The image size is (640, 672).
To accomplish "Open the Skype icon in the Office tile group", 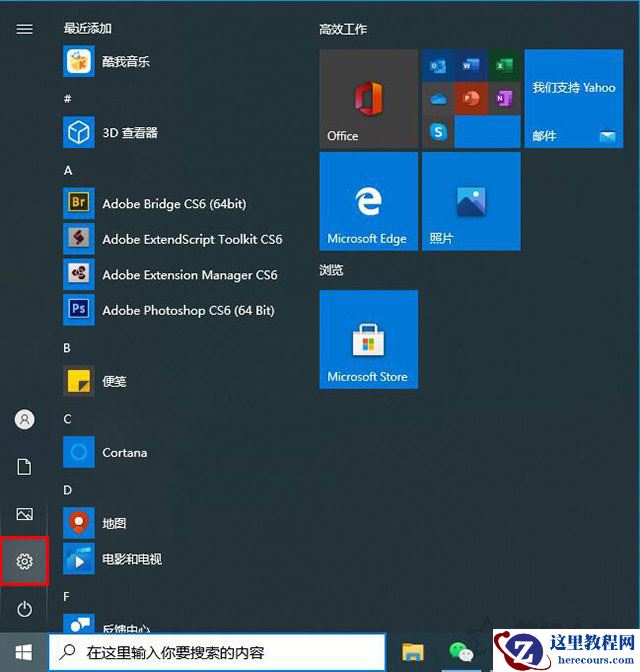I will tap(438, 132).
